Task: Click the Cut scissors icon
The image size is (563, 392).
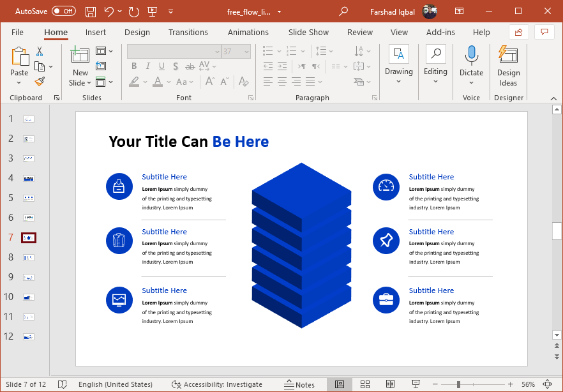Action: (40, 52)
